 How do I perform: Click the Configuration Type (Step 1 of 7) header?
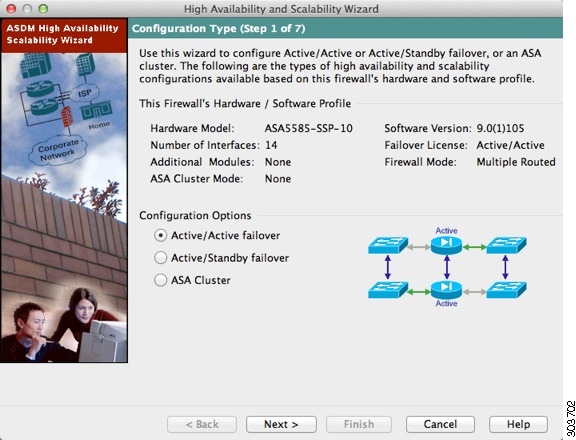[219, 29]
